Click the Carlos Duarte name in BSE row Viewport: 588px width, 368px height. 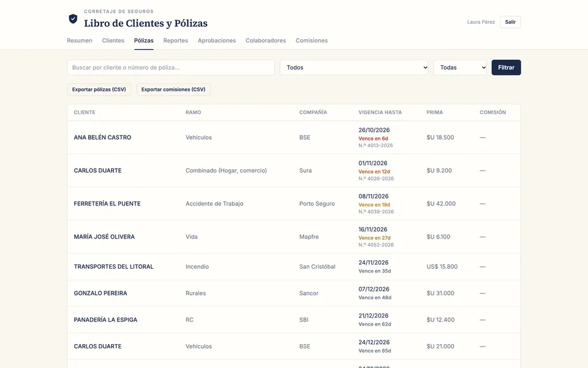97,346
